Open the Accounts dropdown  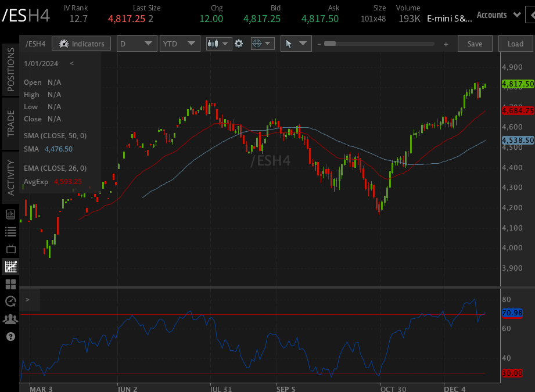click(498, 15)
